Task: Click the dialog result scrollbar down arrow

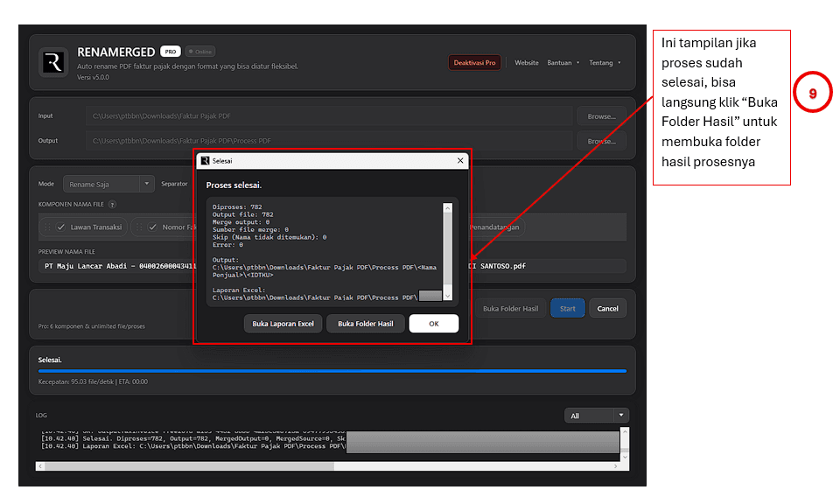Action: 448,296
